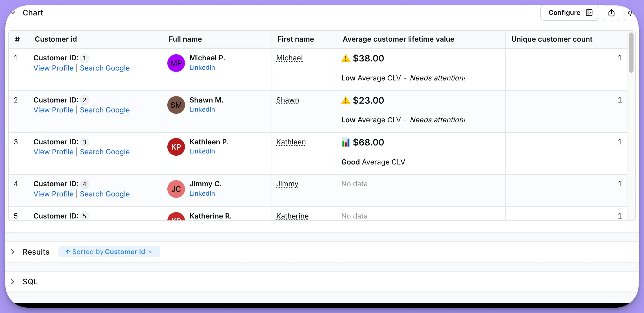Expand the Results section
This screenshot has height=313, width=644.
click(x=13, y=252)
